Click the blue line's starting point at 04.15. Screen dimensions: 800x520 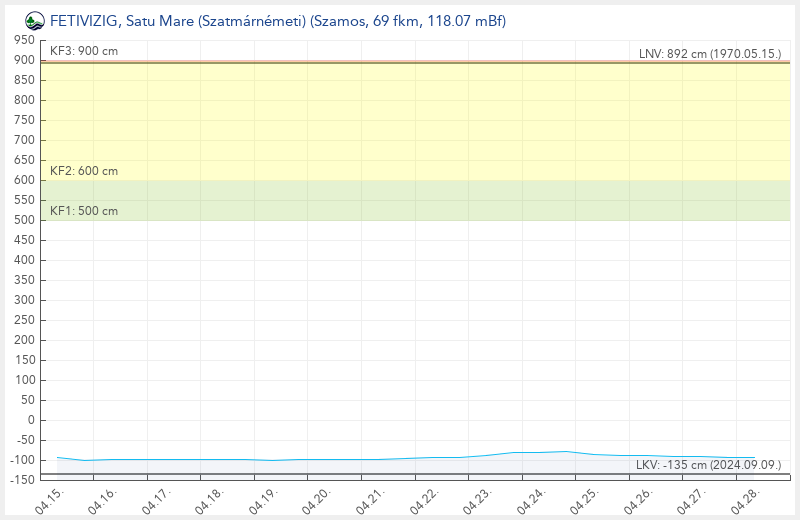(58, 457)
